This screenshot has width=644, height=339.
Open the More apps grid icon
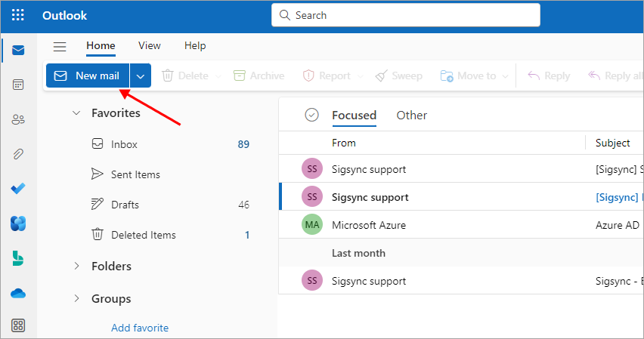[18, 325]
